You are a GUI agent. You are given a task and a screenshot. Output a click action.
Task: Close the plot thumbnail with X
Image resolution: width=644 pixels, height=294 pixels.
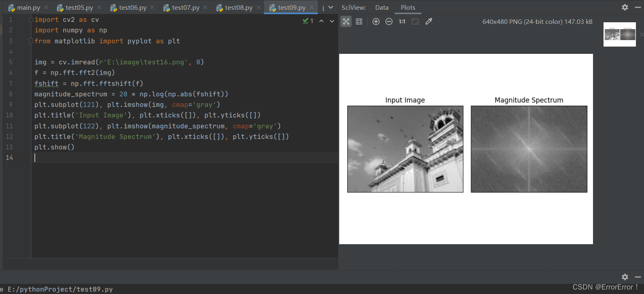(x=642, y=34)
